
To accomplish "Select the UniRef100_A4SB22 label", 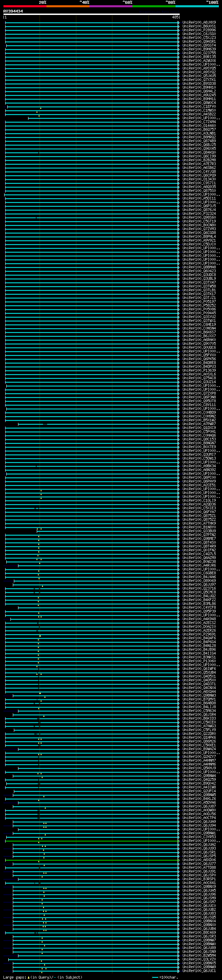I will pyautogui.click(x=199, y=114).
